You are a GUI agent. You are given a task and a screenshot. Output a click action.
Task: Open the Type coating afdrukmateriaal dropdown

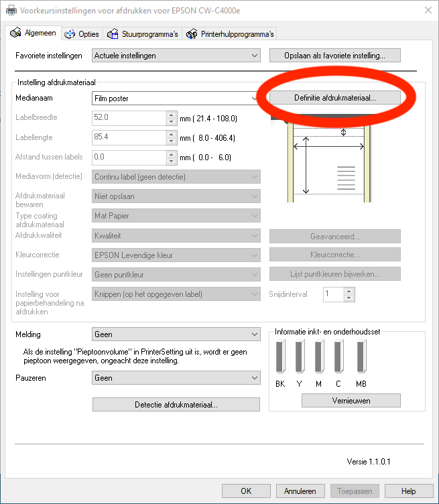176,216
